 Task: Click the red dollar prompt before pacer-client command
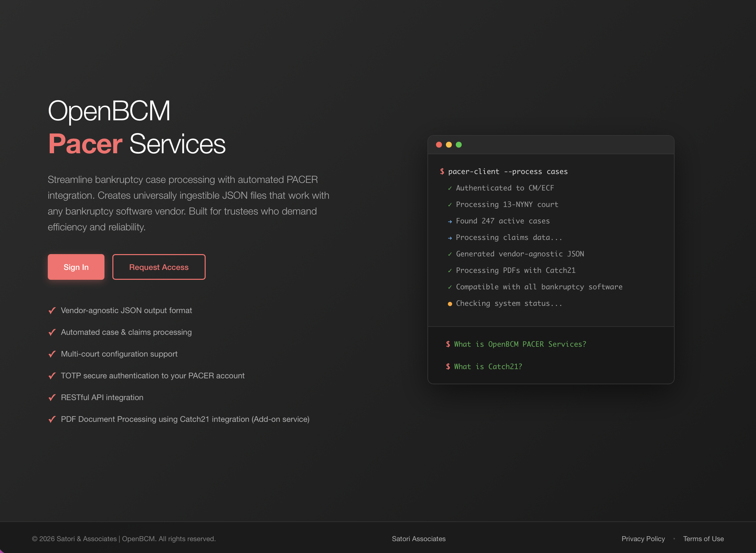click(x=442, y=172)
